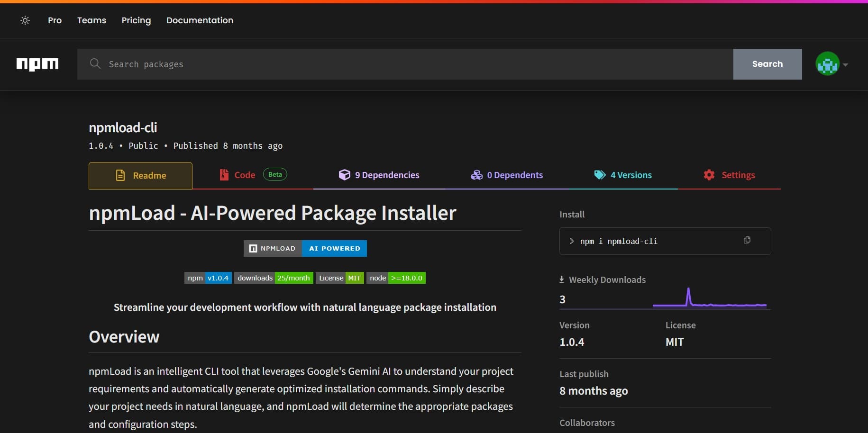Open the user avatar menu
The height and width of the screenshot is (433, 868).
point(827,64)
